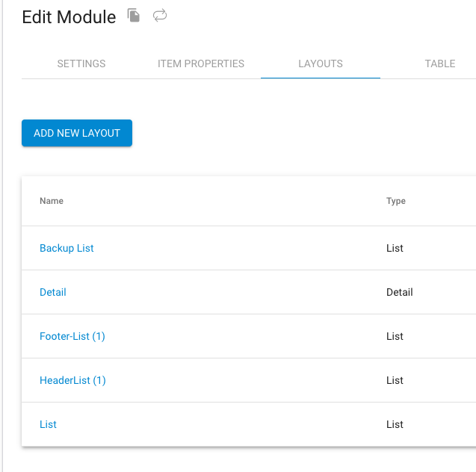Click the Type cell in the last List row
This screenshot has height=472, width=476.
pos(395,424)
